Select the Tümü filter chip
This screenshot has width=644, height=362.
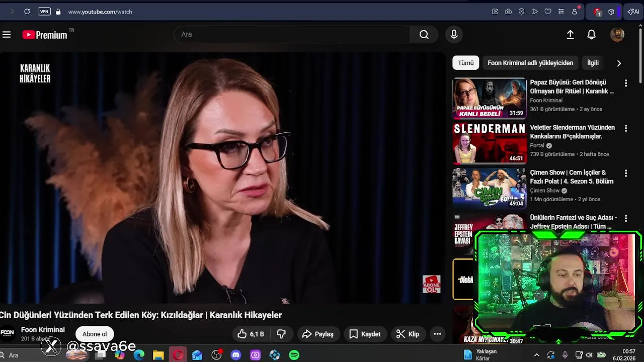[465, 63]
